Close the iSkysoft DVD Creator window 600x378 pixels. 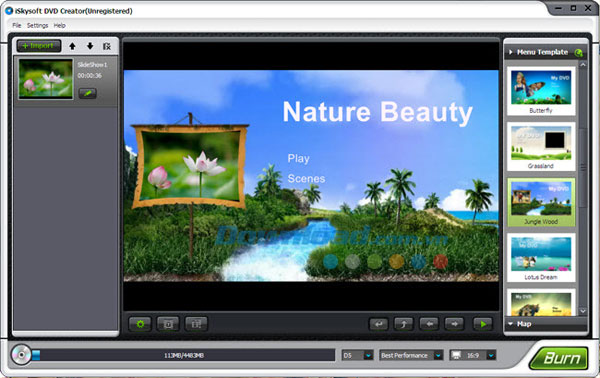(588, 8)
